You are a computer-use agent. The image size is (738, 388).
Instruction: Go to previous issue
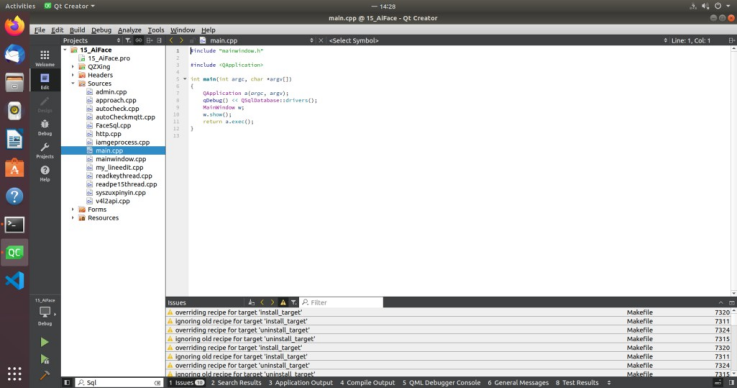coord(262,302)
